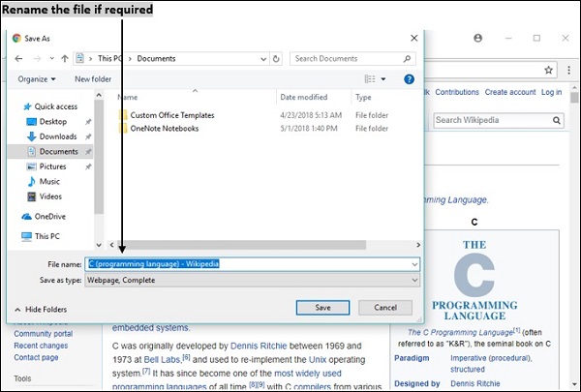The height and width of the screenshot is (392, 581).
Task: Open the view options dropdown arrow
Action: (x=383, y=79)
